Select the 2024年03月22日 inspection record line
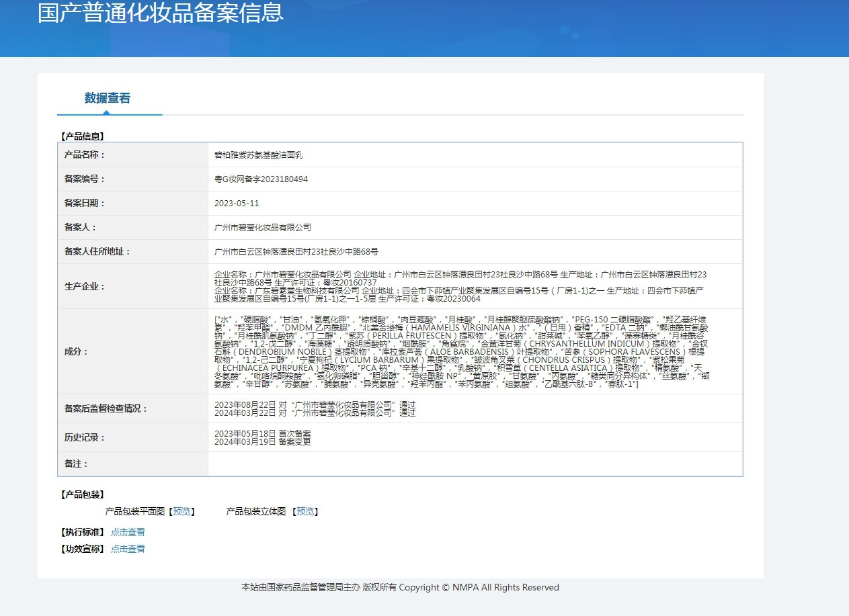Screen dimensions: 849x616 pos(315,413)
